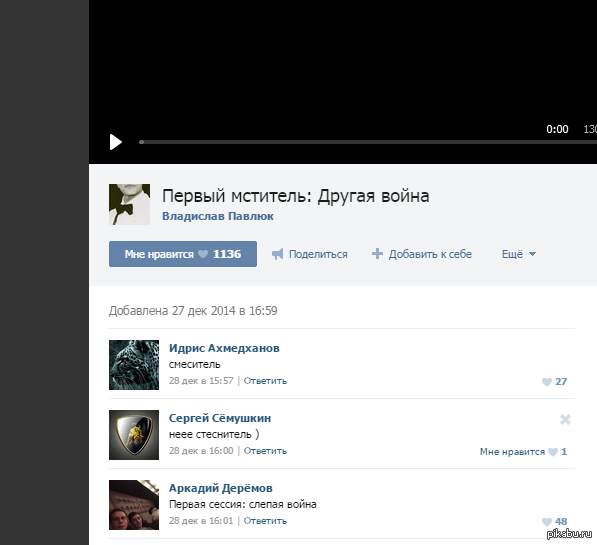The width and height of the screenshot is (597, 545).
Task: Expand the Ещё dropdown menu
Action: point(519,254)
